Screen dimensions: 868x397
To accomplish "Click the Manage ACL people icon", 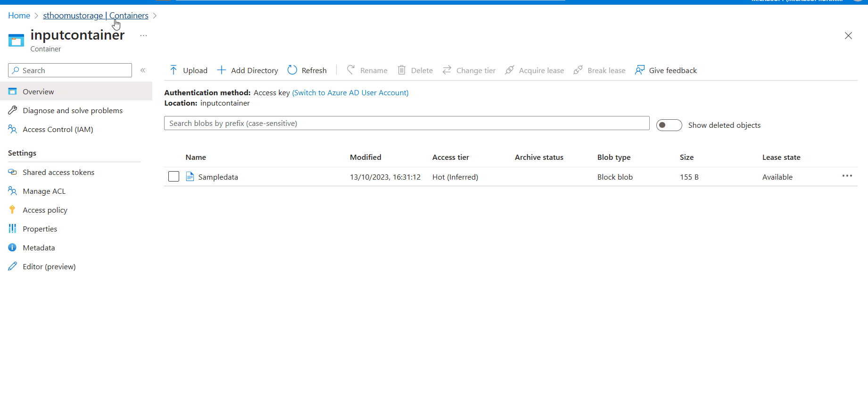I will click(13, 191).
